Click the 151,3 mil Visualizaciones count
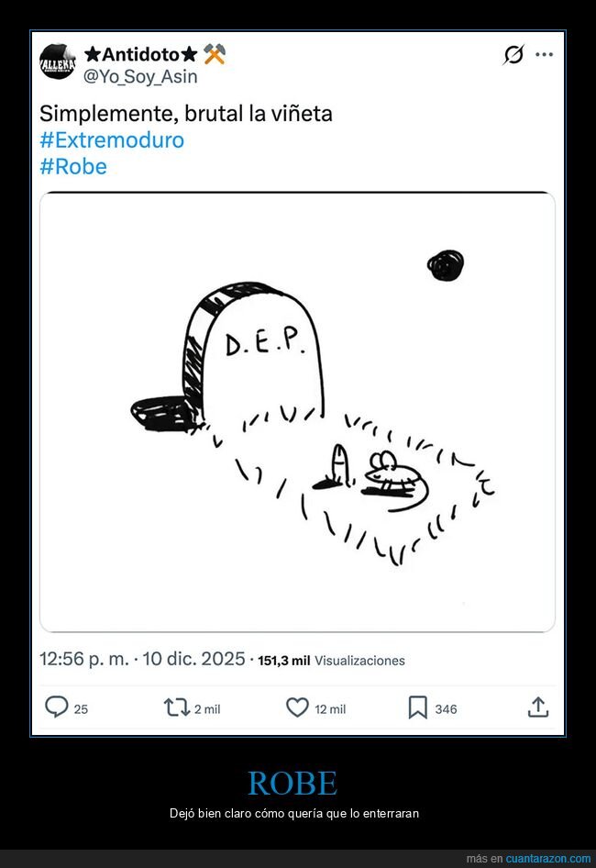This screenshot has width=596, height=868. click(x=331, y=660)
